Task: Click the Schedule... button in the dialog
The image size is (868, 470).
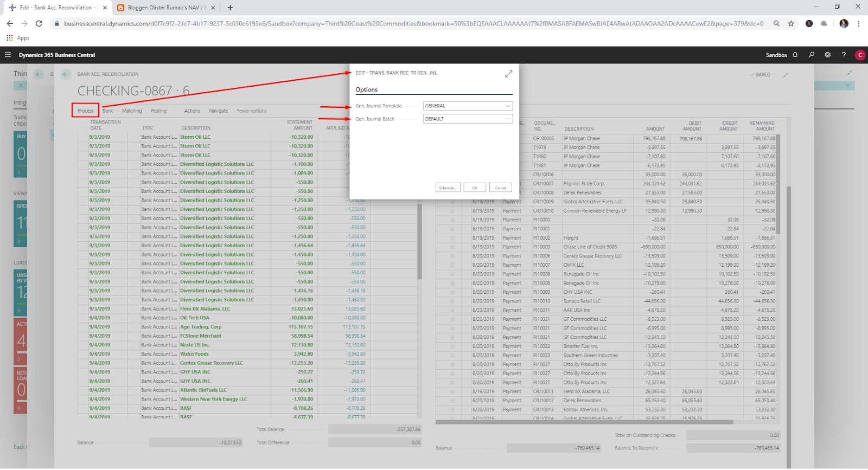Action: coord(448,188)
